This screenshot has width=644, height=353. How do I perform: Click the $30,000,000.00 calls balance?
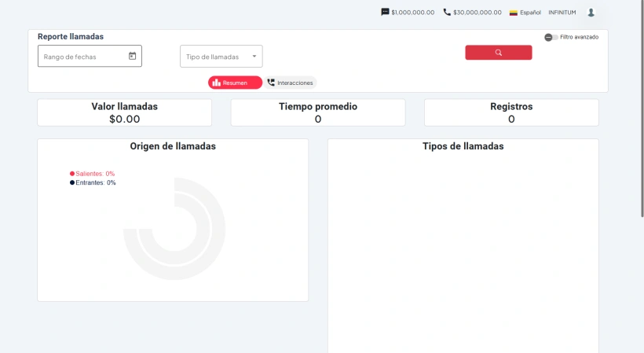[478, 13]
